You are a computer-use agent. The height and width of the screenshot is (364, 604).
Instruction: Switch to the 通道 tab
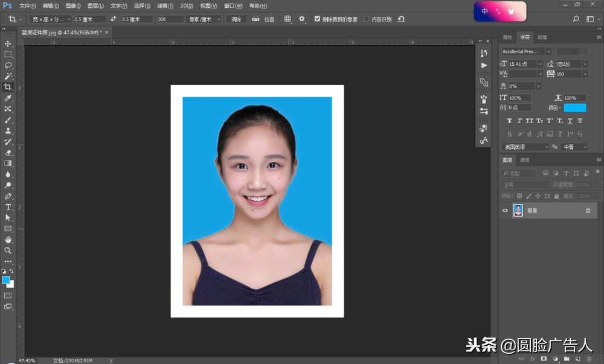click(x=525, y=160)
